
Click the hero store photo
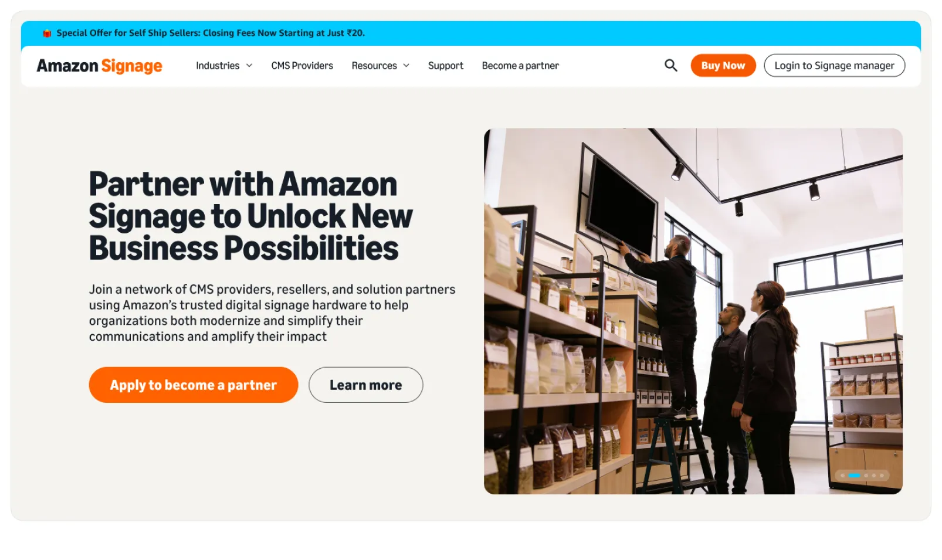[x=693, y=311]
